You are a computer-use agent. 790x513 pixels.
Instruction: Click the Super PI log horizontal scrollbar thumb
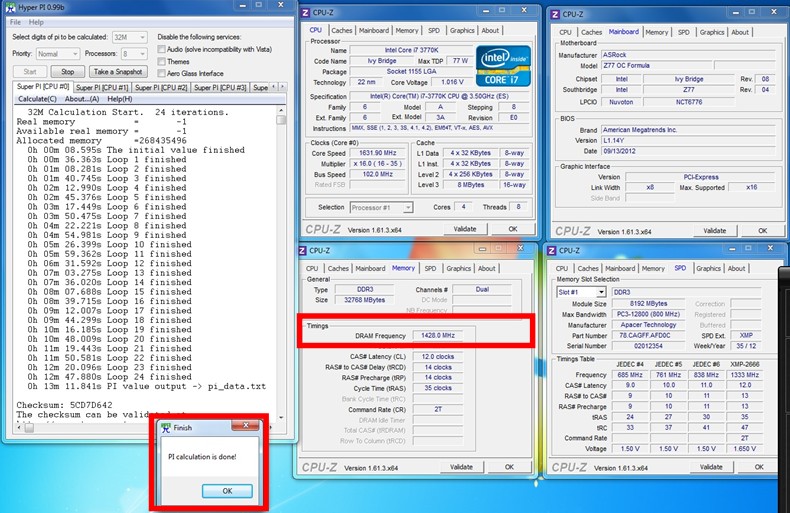point(29,428)
